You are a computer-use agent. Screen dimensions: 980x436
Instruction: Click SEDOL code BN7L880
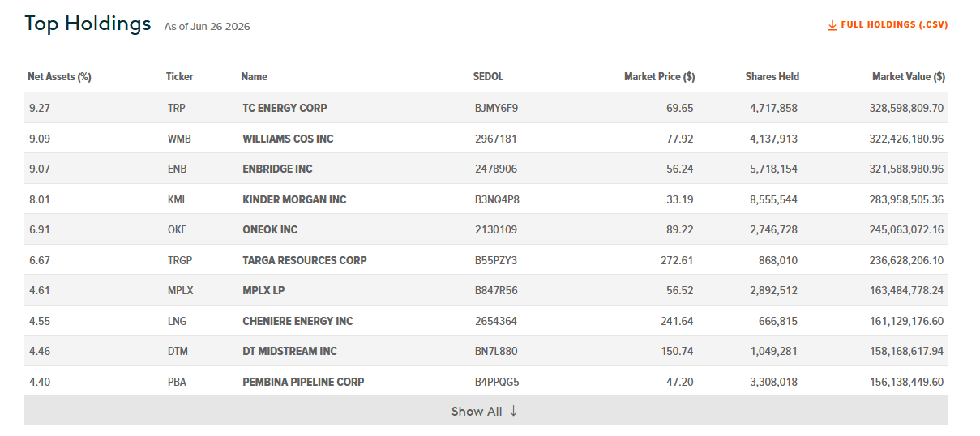click(496, 351)
